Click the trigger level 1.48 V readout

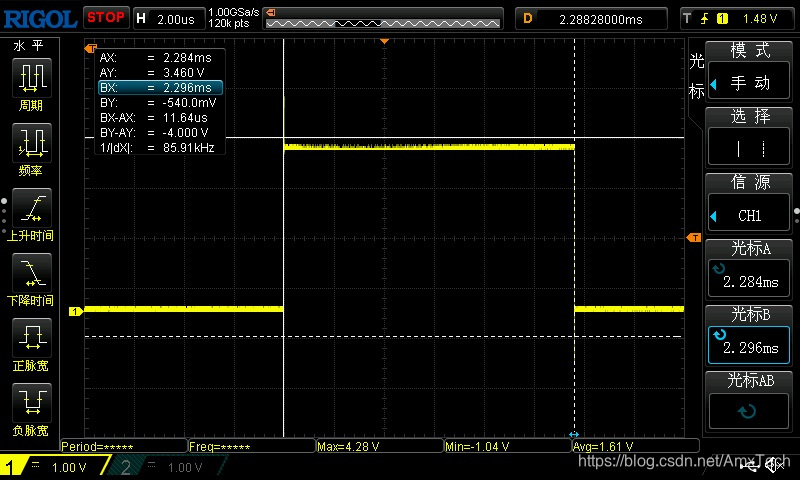[759, 19]
